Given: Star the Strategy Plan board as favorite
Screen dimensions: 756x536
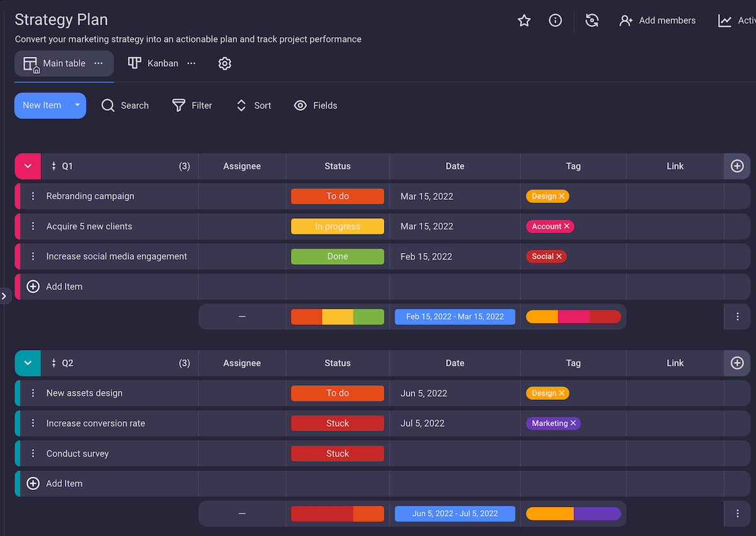Looking at the screenshot, I should point(524,21).
